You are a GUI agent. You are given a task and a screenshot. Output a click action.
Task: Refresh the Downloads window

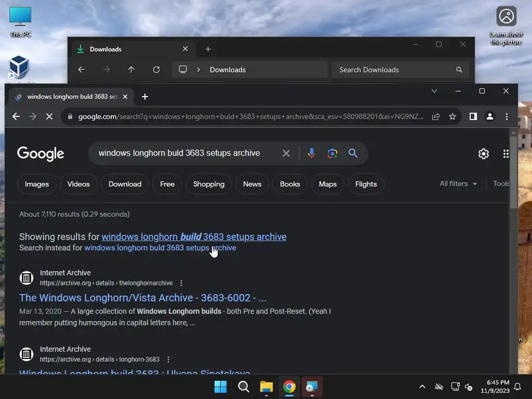pyautogui.click(x=156, y=70)
